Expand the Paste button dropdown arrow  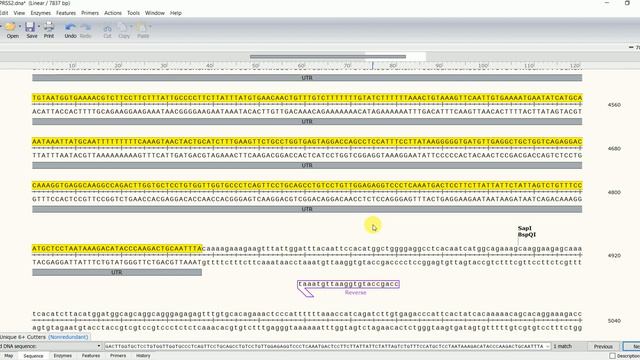150,27
